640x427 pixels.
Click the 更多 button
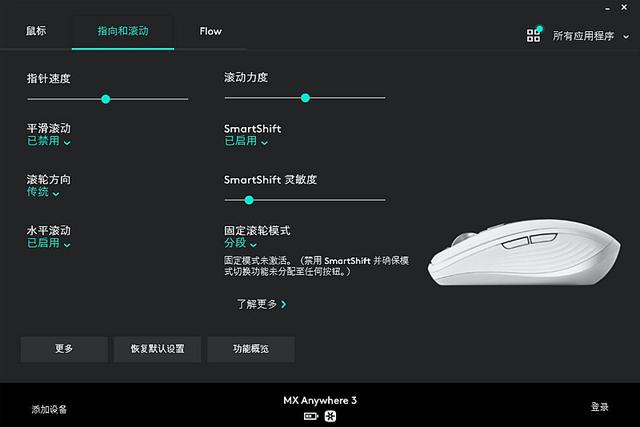point(64,349)
